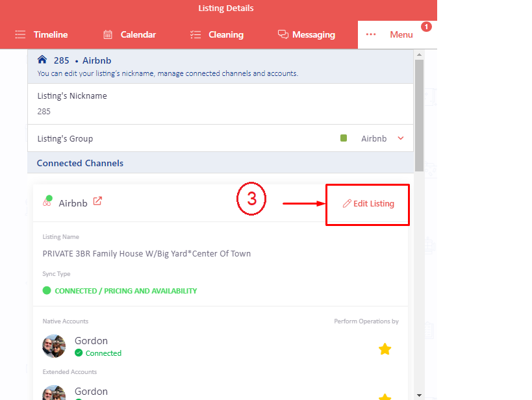This screenshot has height=400, width=532.
Task: Click the Messaging chat bubbles icon
Action: [x=283, y=34]
